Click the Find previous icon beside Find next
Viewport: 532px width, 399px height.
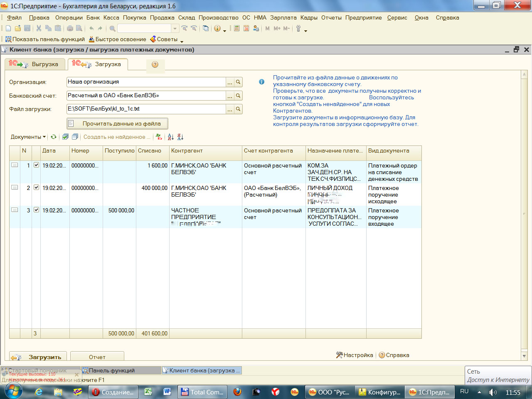(194, 28)
